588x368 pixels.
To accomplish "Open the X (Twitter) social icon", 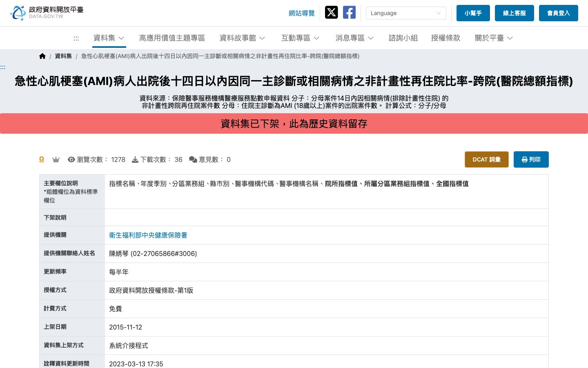I will (331, 13).
